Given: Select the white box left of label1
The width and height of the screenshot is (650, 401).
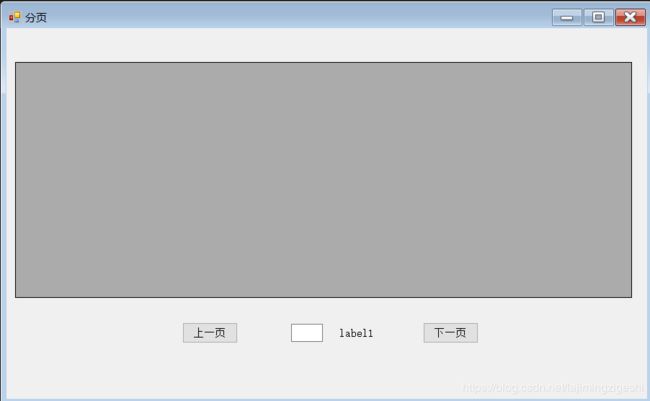Looking at the screenshot, I should [307, 333].
